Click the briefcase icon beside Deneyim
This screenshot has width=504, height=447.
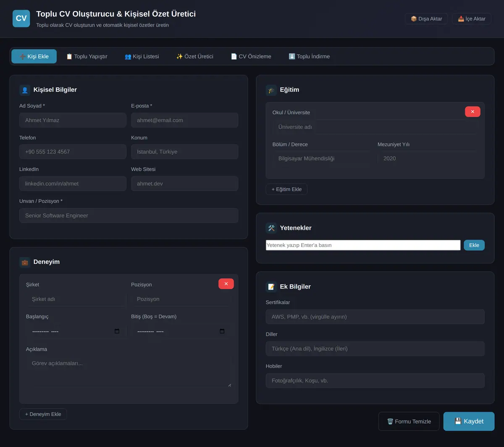[25, 262]
